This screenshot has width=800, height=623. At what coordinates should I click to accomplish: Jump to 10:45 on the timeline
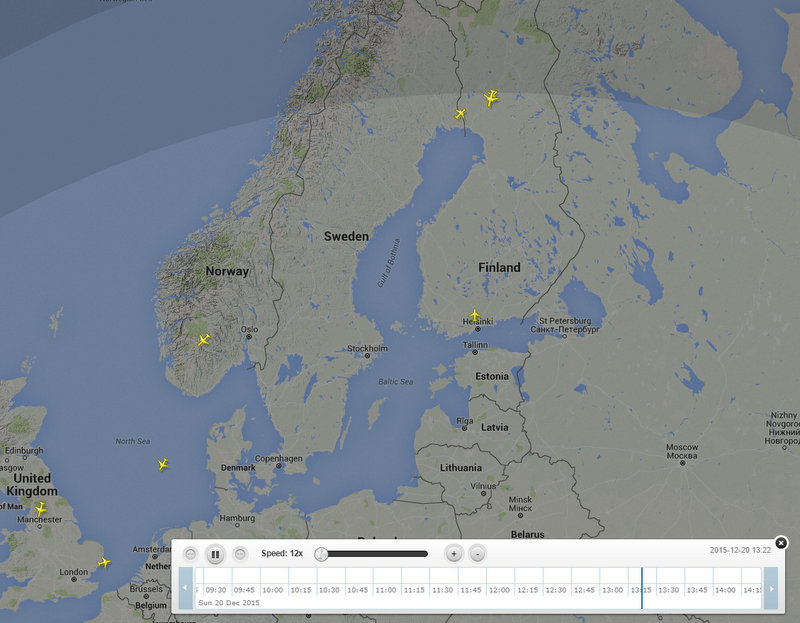pyautogui.click(x=357, y=590)
